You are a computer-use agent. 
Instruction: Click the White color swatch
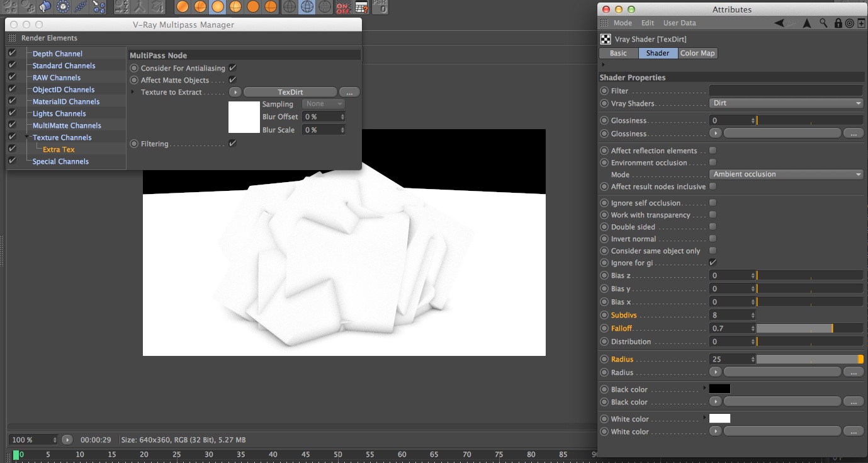[x=719, y=418]
